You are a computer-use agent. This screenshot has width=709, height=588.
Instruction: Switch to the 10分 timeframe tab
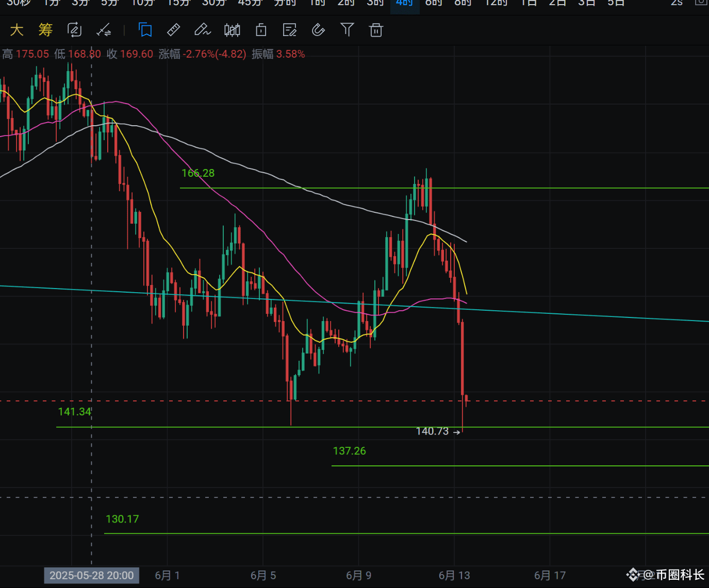tap(143, 3)
